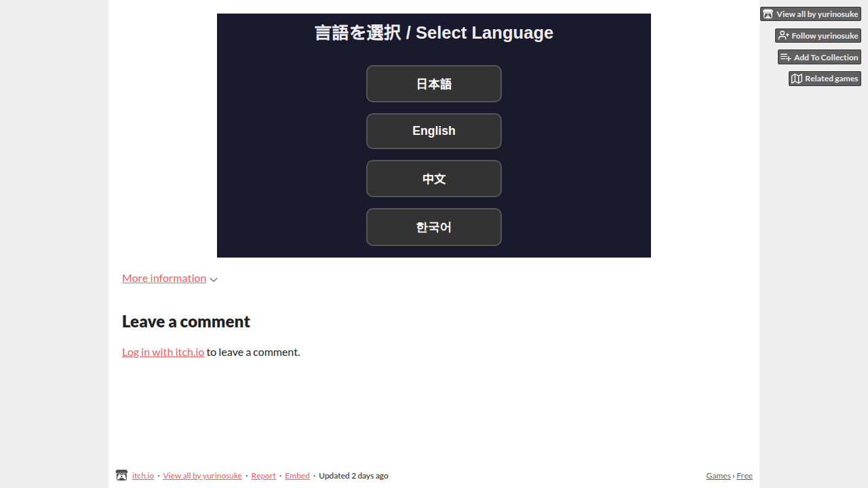Click the Select Language heading text
Image resolution: width=868 pixels, height=488 pixels.
[434, 33]
